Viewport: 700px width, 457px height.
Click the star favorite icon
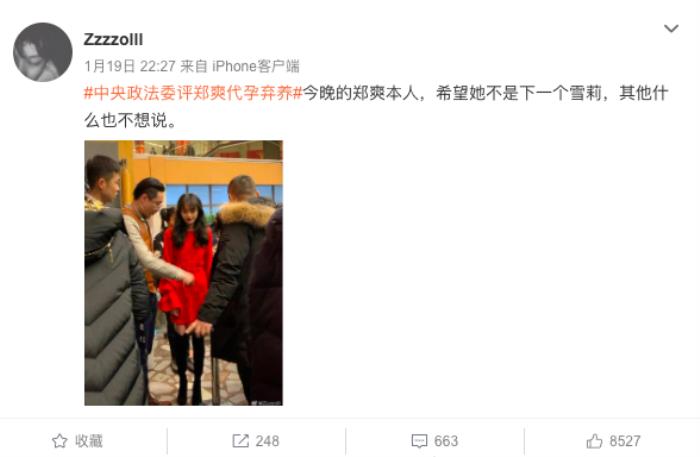(x=59, y=441)
